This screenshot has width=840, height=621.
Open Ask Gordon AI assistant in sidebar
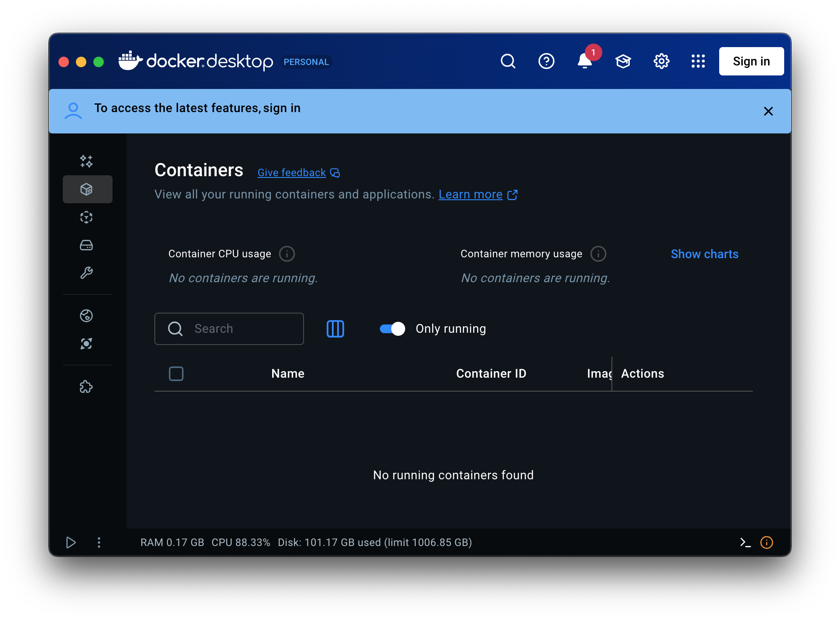(x=87, y=161)
